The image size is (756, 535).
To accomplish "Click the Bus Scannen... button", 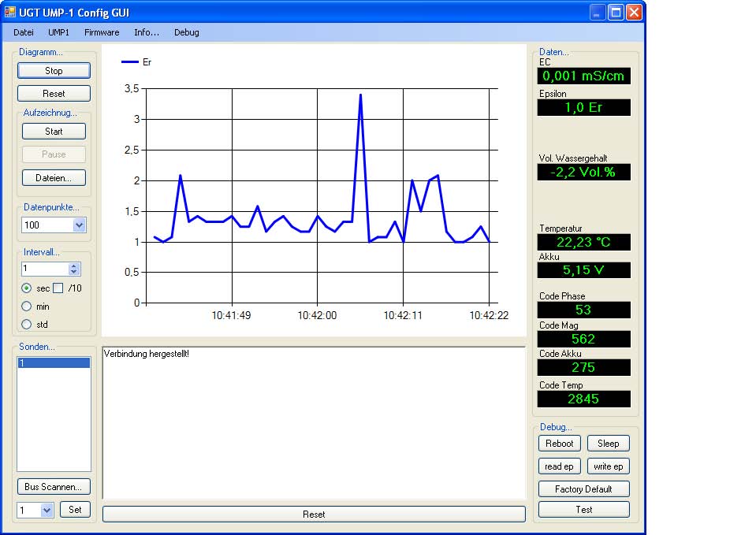I will click(x=54, y=487).
